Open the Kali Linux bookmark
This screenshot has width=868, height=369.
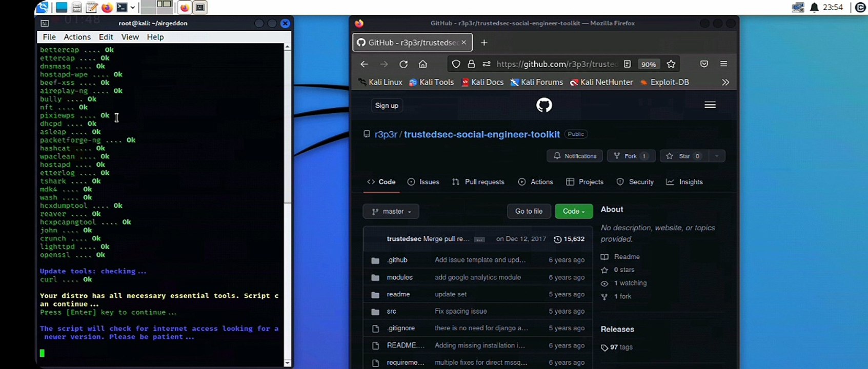(380, 82)
